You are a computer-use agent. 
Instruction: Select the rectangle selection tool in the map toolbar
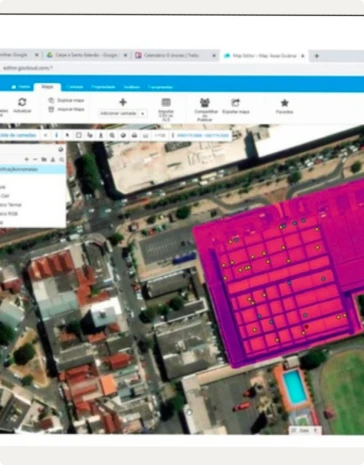pos(79,135)
